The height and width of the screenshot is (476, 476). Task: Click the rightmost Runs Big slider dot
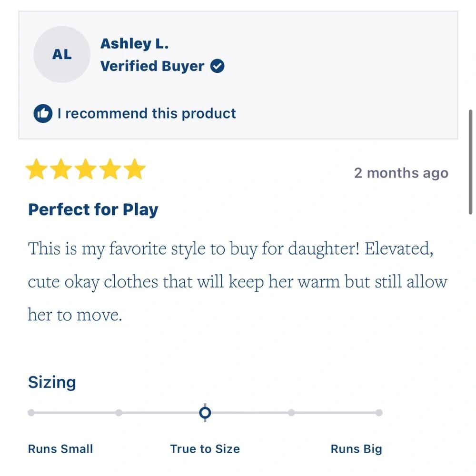pos(379,413)
